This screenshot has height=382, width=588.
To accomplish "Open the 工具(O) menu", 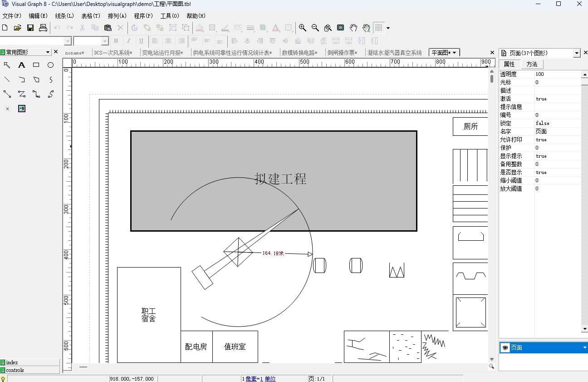I will coord(170,16).
